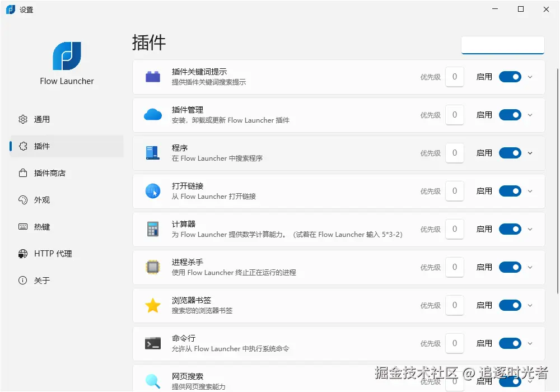Click the 计算器 priority field
560x392 pixels.
(455, 229)
